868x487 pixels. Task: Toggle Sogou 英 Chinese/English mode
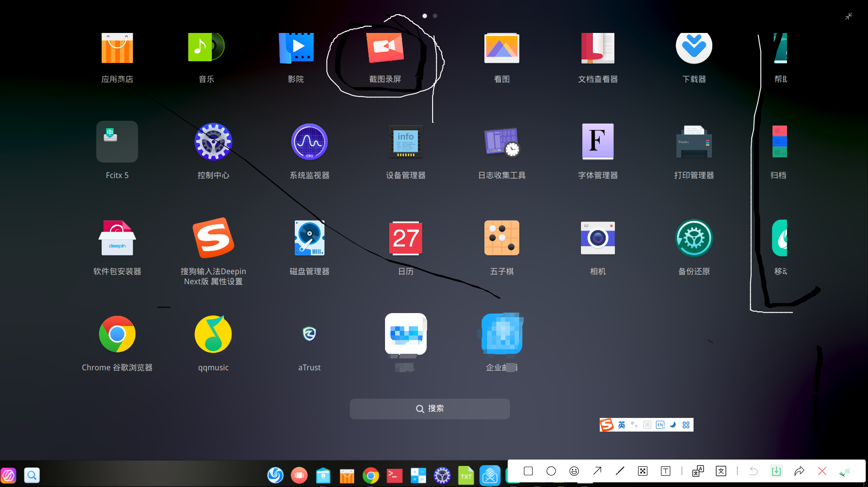(622, 425)
